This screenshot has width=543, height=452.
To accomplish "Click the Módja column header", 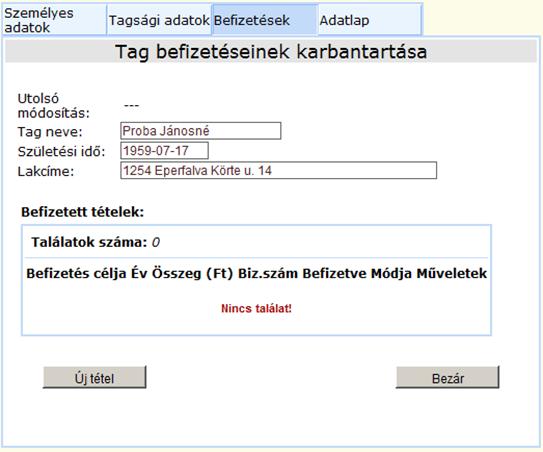I will (x=392, y=274).
